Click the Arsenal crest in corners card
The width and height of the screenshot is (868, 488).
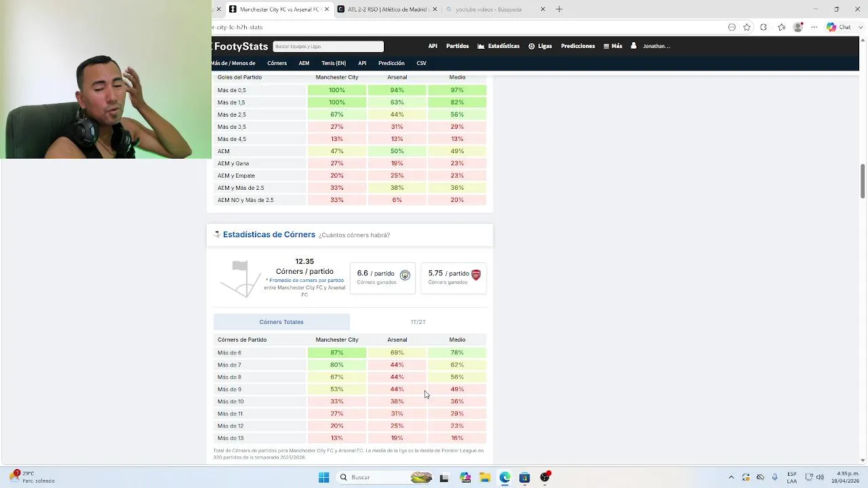(x=476, y=275)
